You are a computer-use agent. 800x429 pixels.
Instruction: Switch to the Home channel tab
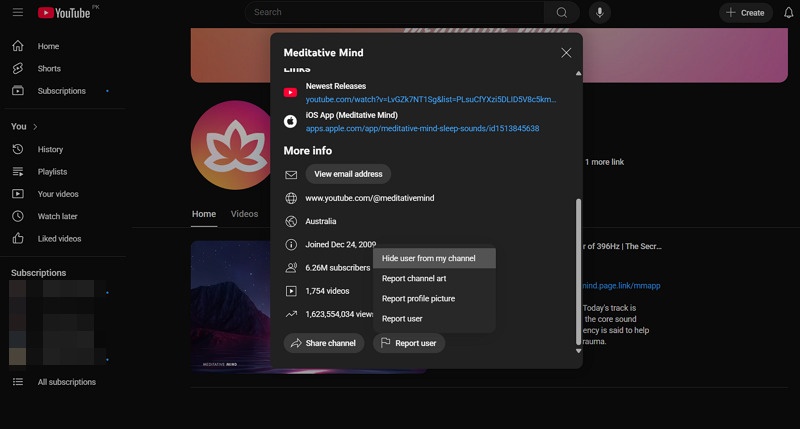204,214
